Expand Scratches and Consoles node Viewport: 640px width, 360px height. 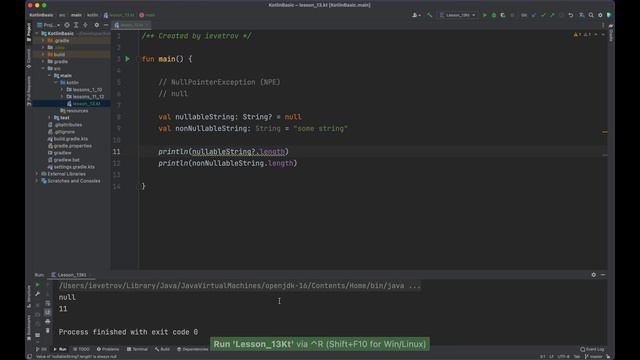click(37, 181)
